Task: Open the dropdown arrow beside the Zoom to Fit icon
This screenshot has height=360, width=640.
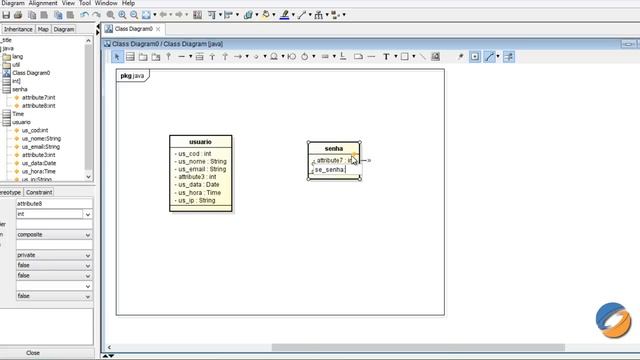Action: pyautogui.click(x=155, y=15)
